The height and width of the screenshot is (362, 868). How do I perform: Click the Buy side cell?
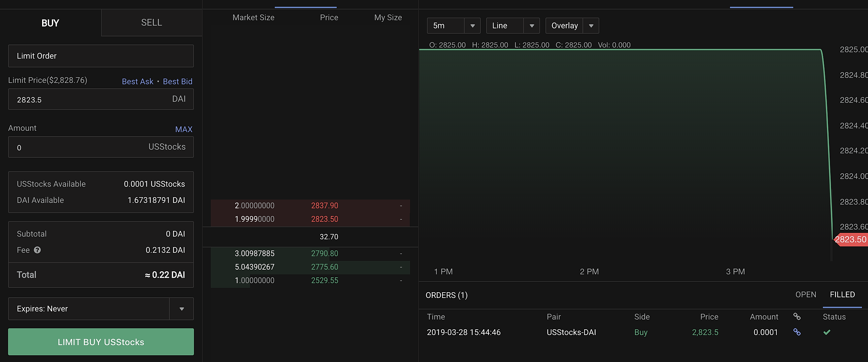point(640,332)
